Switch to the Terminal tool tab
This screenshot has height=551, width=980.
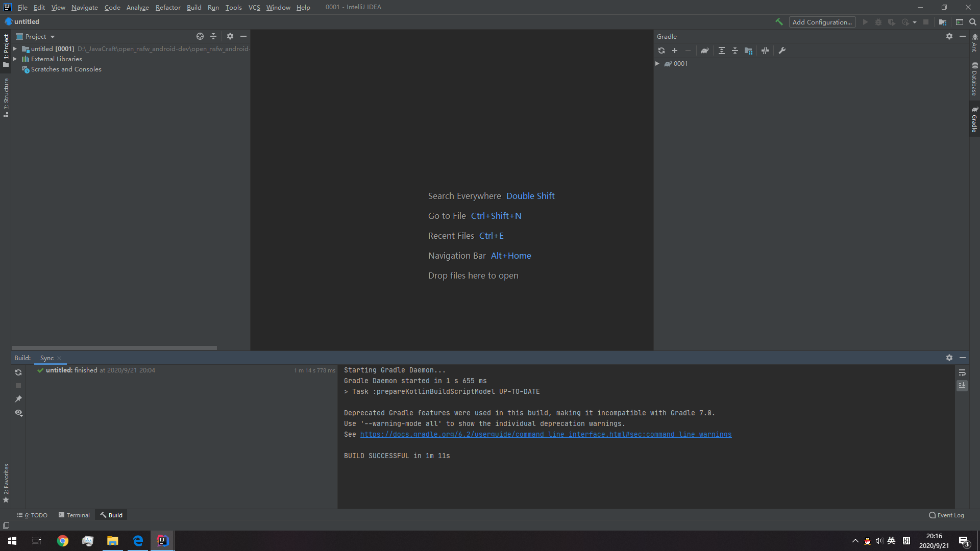click(x=74, y=515)
